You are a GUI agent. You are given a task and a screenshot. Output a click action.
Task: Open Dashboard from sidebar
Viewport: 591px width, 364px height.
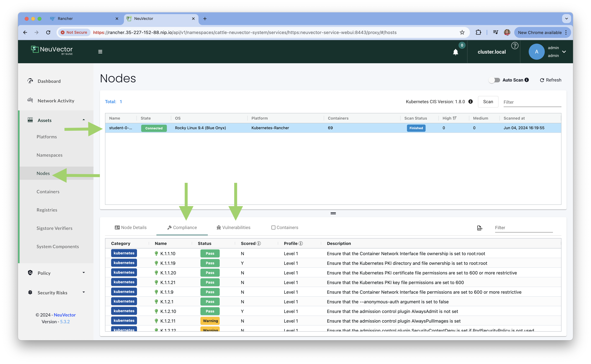click(49, 81)
